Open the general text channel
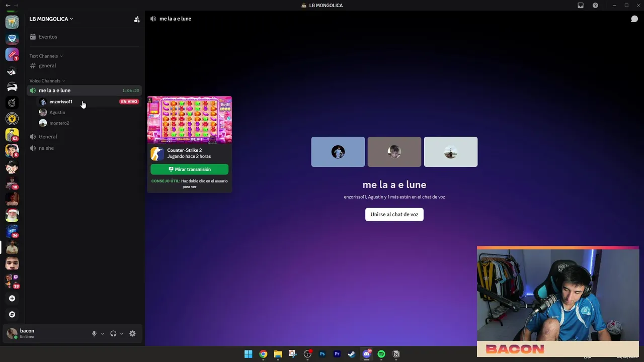The width and height of the screenshot is (644, 362). coord(84,66)
